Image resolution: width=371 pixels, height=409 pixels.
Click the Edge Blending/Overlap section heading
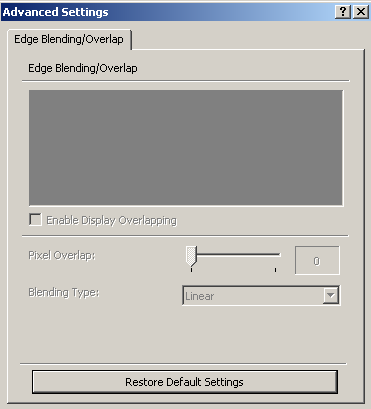pyautogui.click(x=83, y=68)
